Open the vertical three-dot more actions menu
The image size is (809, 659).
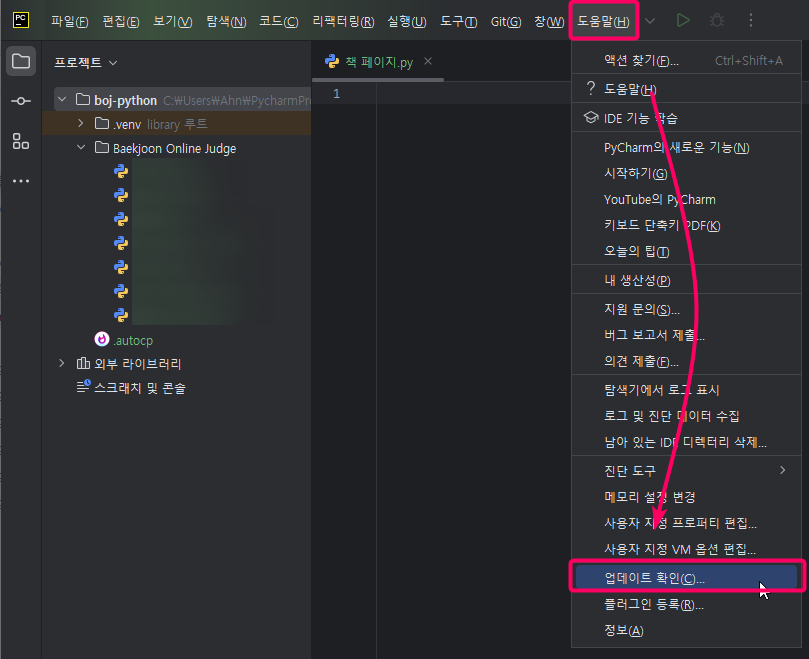(751, 21)
